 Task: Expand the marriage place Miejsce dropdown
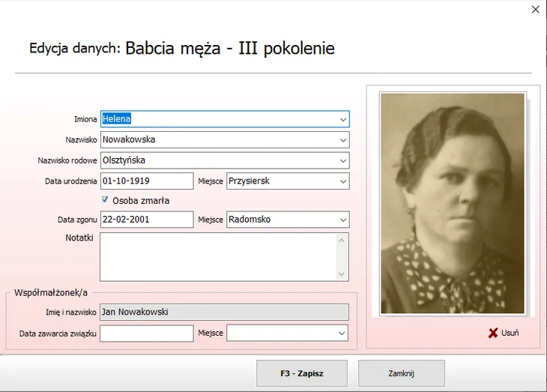342,334
